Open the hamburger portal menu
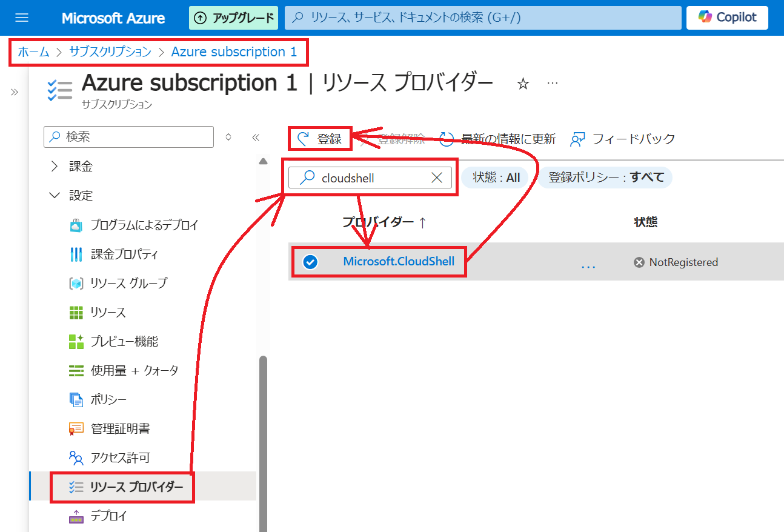Screen dimensions: 784x532 click(x=22, y=18)
